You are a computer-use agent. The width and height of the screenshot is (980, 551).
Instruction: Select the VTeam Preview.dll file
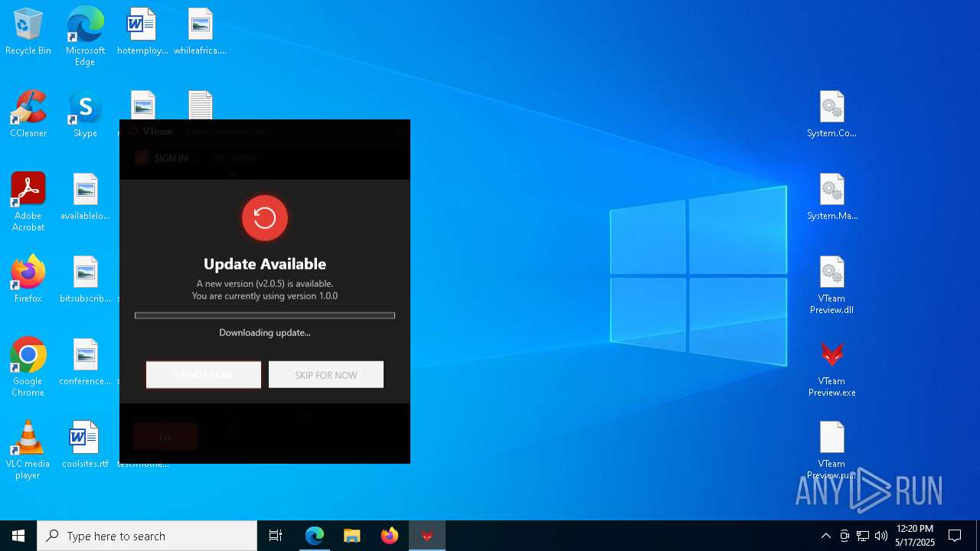click(x=831, y=285)
